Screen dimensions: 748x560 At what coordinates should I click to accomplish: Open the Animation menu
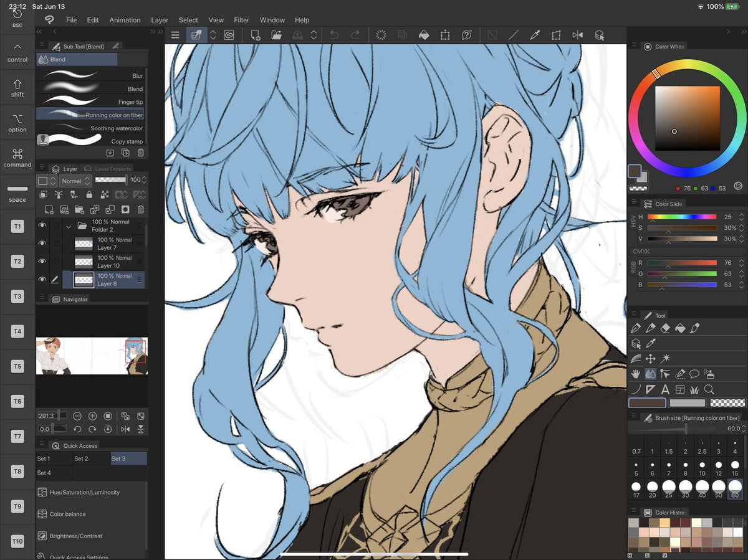125,20
